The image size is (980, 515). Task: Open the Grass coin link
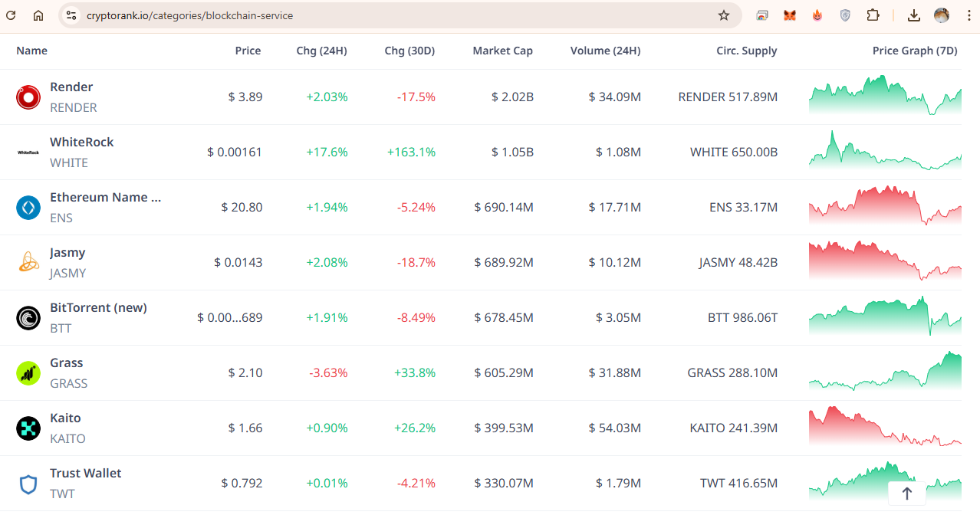click(66, 362)
